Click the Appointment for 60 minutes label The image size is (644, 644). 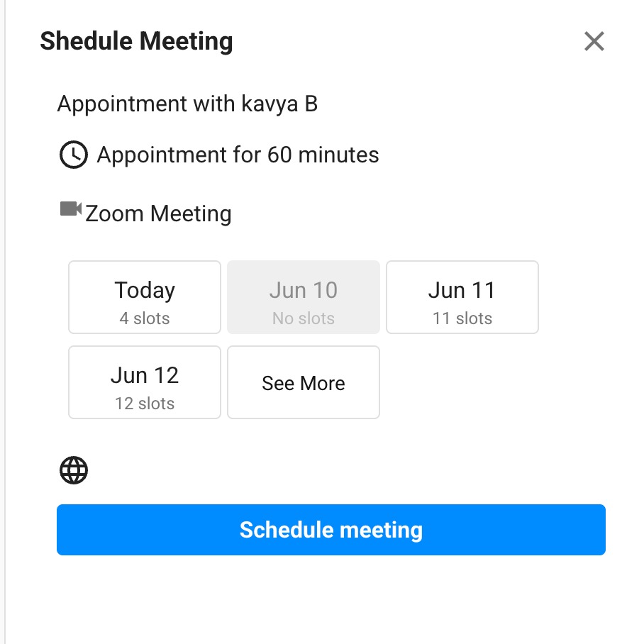[238, 155]
